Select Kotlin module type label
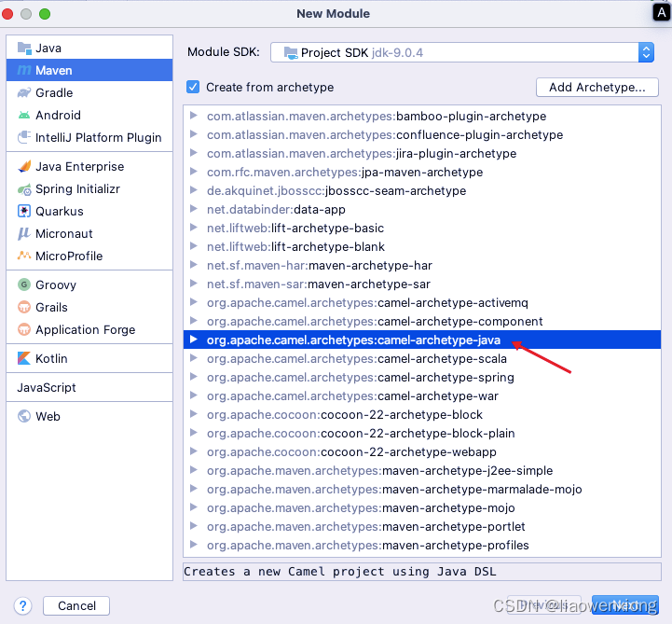Image resolution: width=672 pixels, height=624 pixels. pyautogui.click(x=51, y=358)
